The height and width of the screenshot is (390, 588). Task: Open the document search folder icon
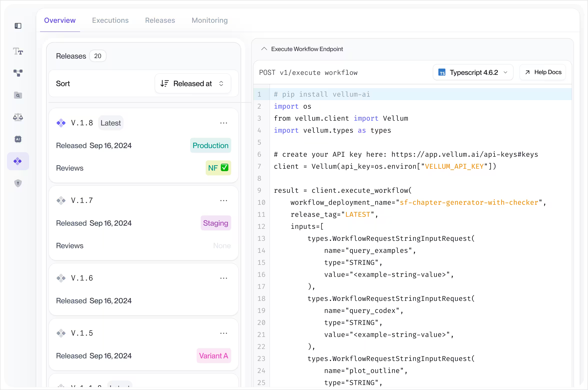click(x=18, y=95)
